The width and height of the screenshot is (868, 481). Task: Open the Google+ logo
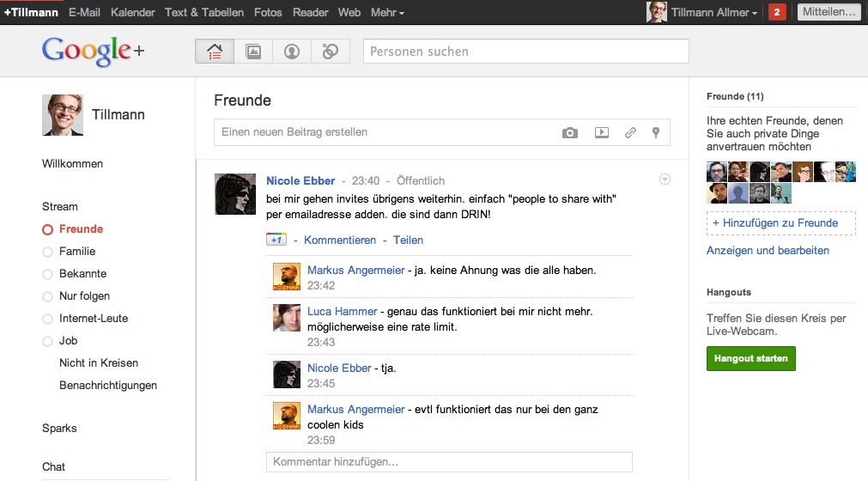(93, 51)
